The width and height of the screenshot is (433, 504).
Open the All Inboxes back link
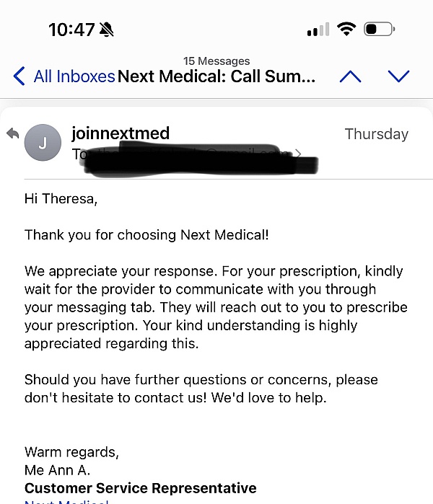tap(74, 76)
